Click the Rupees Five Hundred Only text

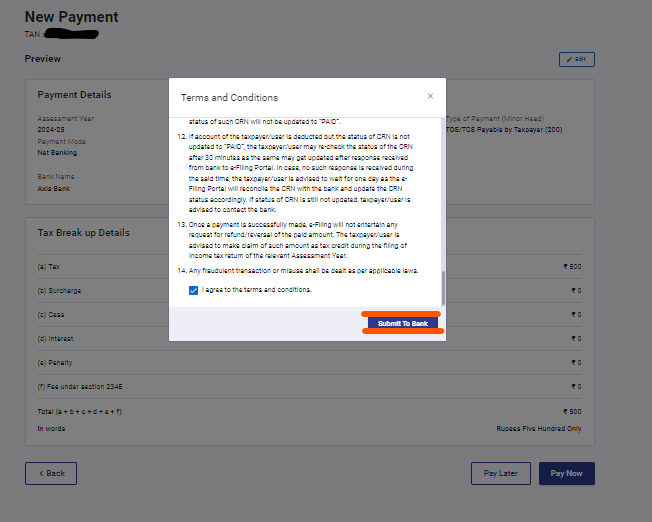click(x=538, y=428)
